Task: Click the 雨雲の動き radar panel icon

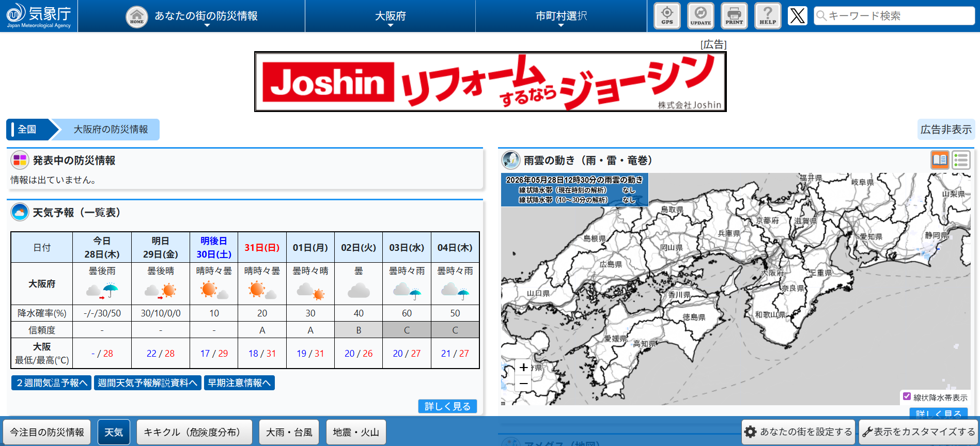Action: point(511,161)
